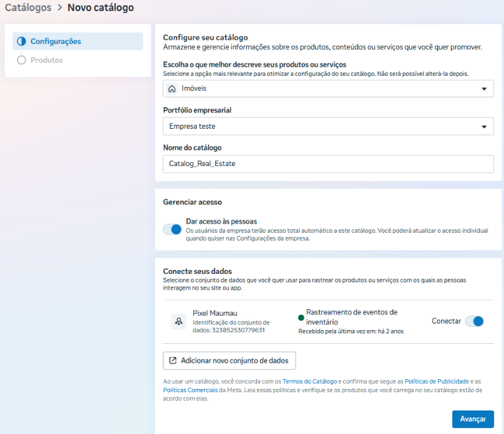Click the Avançar button
This screenshot has width=504, height=434.
click(x=473, y=419)
